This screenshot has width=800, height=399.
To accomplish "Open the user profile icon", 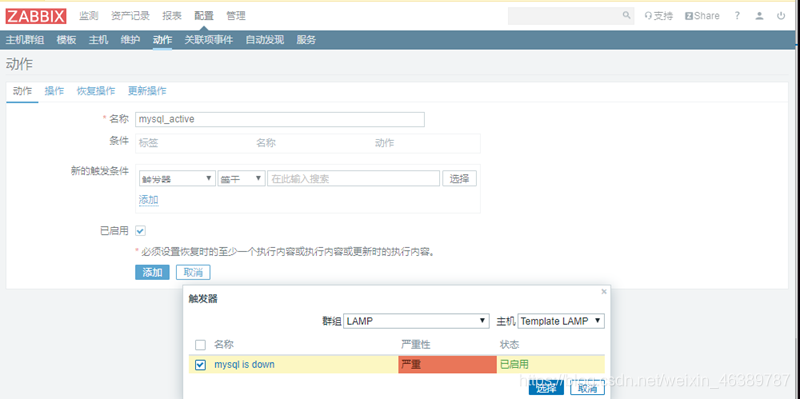I will 759,16.
